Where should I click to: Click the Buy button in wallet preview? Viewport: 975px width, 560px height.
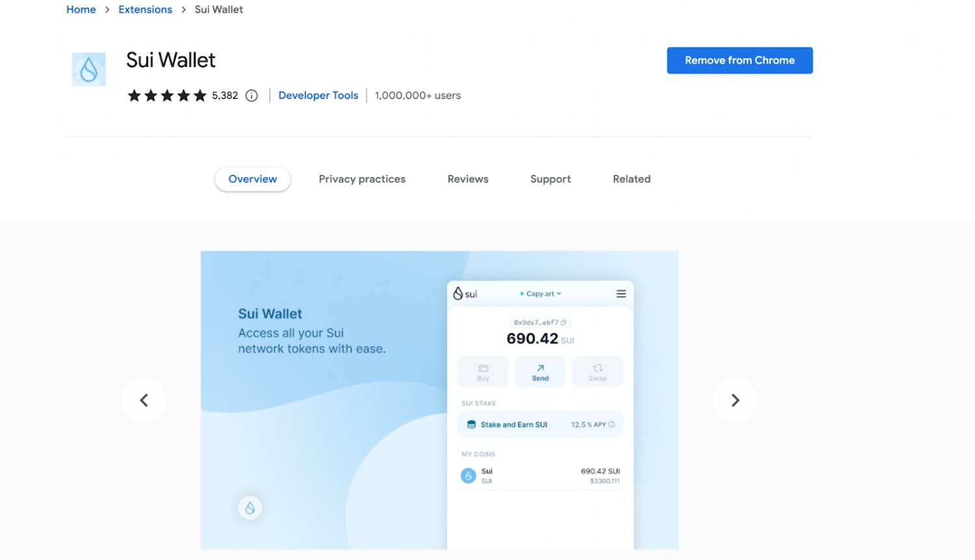click(x=483, y=372)
